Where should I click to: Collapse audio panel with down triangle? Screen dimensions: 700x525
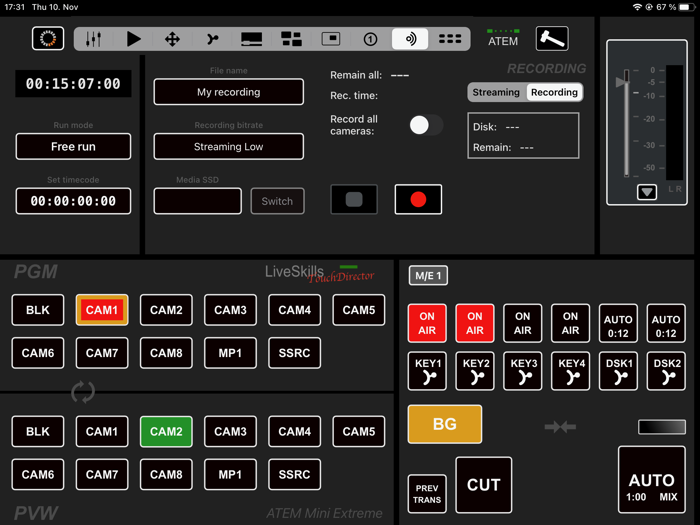[647, 192]
